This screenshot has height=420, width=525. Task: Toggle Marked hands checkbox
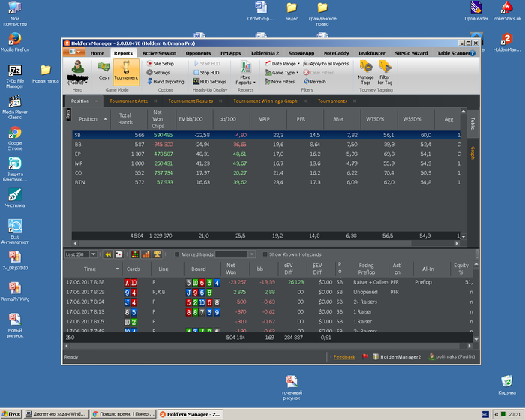point(177,254)
